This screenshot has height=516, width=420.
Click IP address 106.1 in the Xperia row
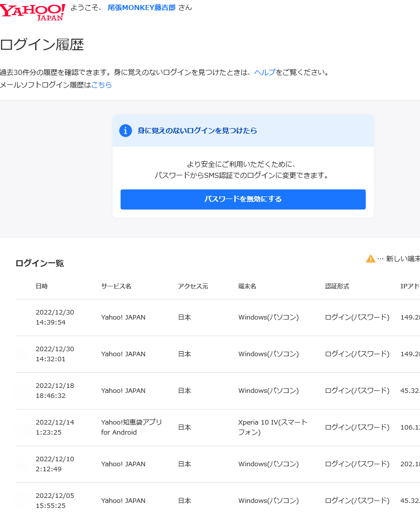[410, 427]
